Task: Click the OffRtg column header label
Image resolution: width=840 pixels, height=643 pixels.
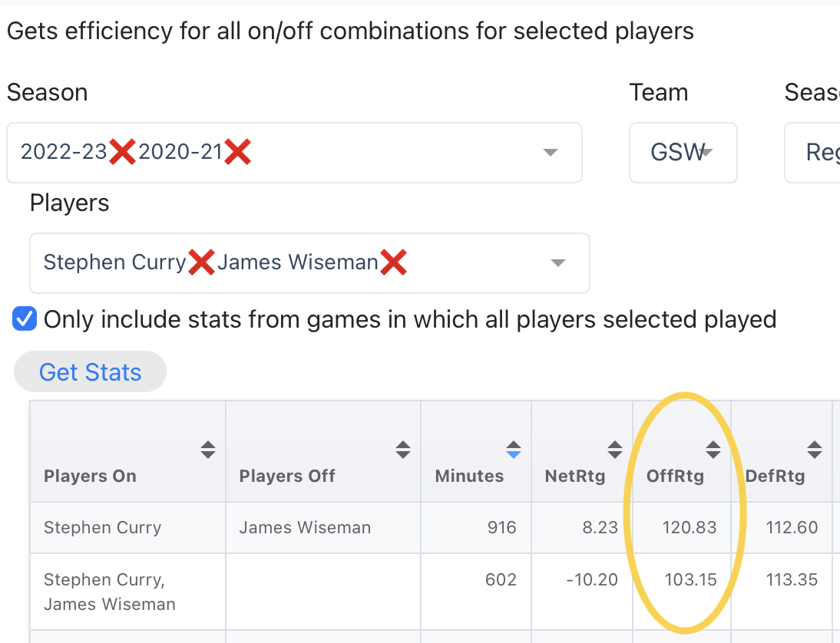Action: pos(675,476)
